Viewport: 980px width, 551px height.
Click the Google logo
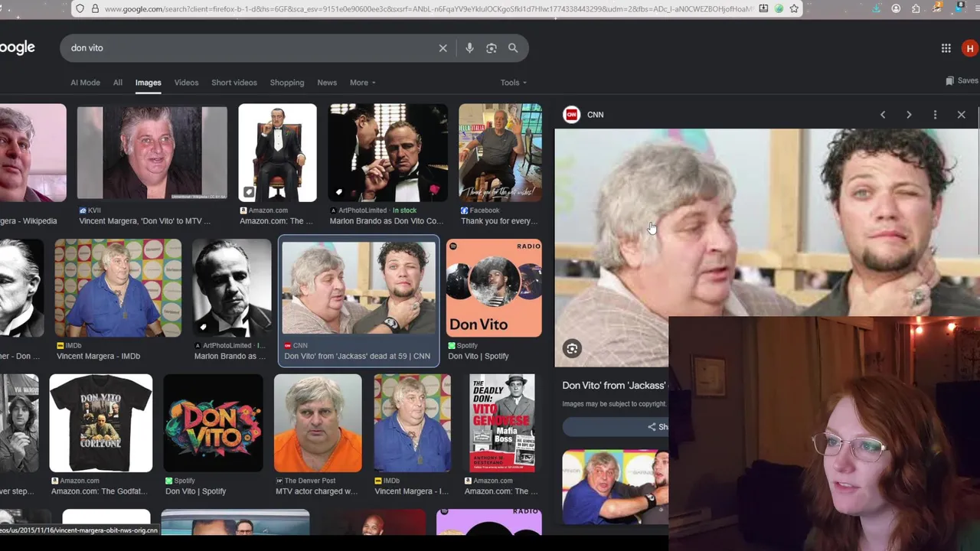point(18,48)
